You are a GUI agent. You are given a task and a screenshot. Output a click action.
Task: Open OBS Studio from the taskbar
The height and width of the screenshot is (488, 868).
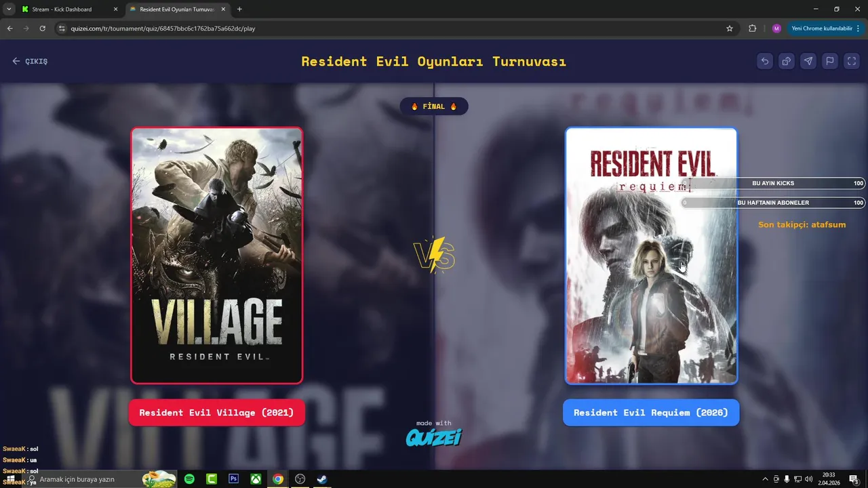(300, 479)
